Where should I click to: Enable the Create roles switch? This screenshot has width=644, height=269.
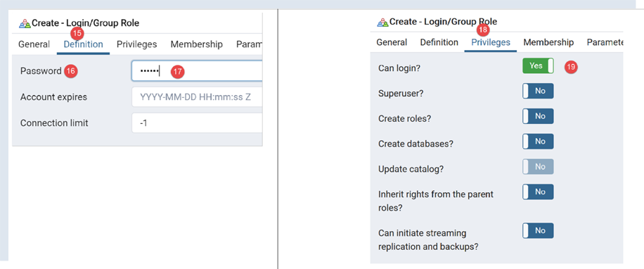click(538, 116)
